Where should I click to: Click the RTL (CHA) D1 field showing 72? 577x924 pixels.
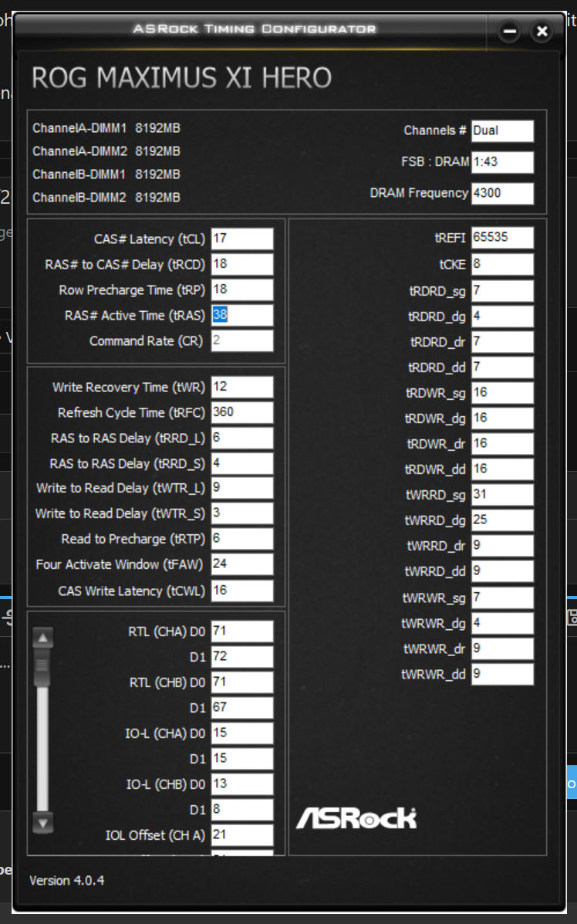(242, 656)
